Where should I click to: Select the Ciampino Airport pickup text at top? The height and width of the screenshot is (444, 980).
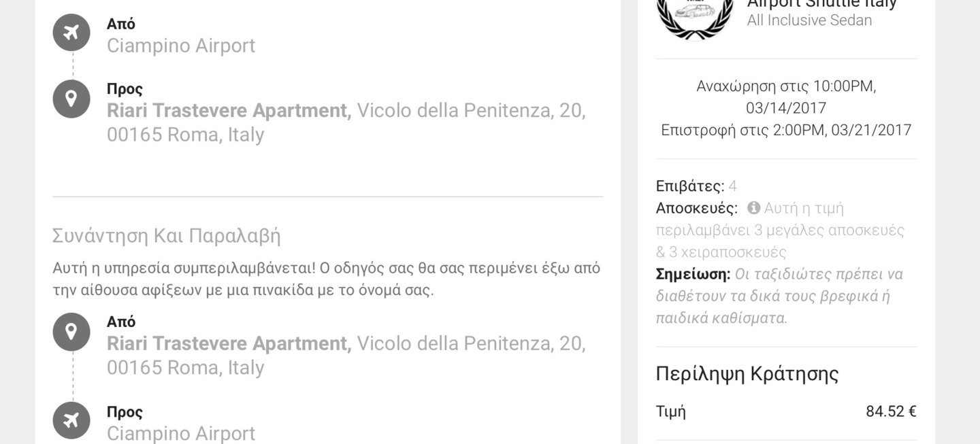coord(181,46)
